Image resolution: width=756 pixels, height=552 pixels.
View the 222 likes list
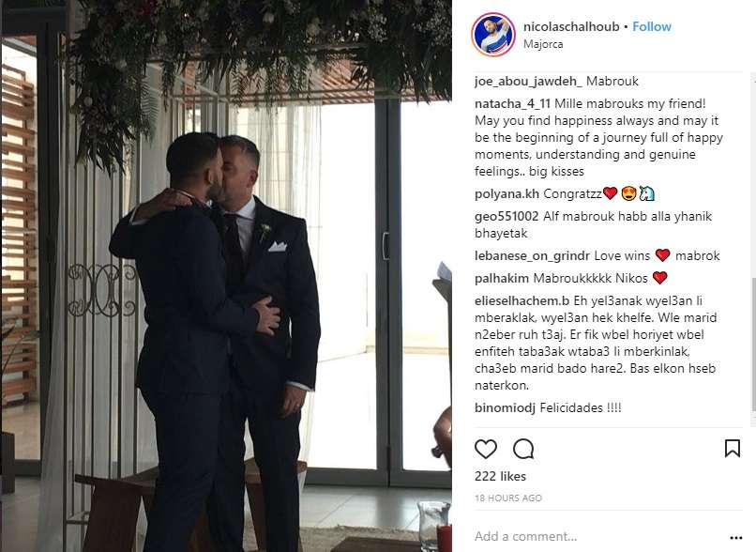point(500,476)
